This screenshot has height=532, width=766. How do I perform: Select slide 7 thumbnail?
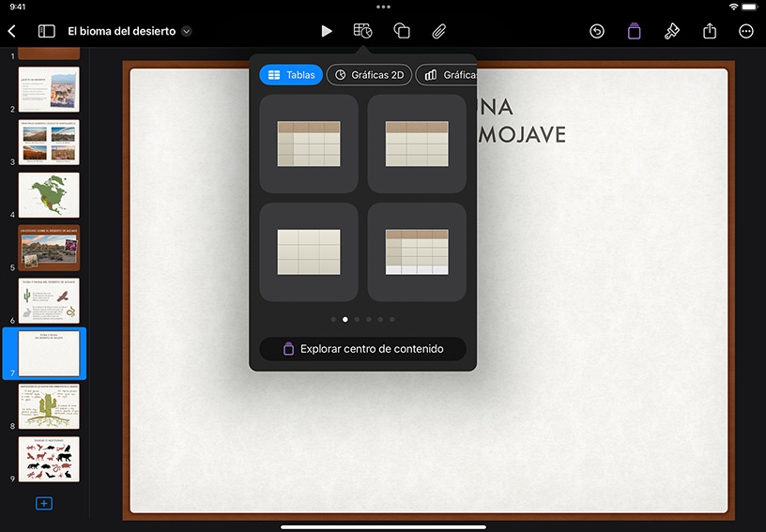pos(49,354)
